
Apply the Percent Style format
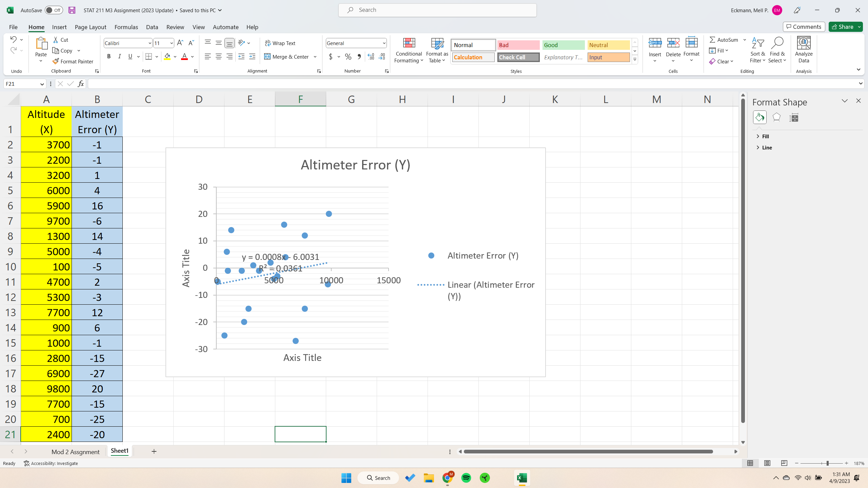(x=348, y=57)
